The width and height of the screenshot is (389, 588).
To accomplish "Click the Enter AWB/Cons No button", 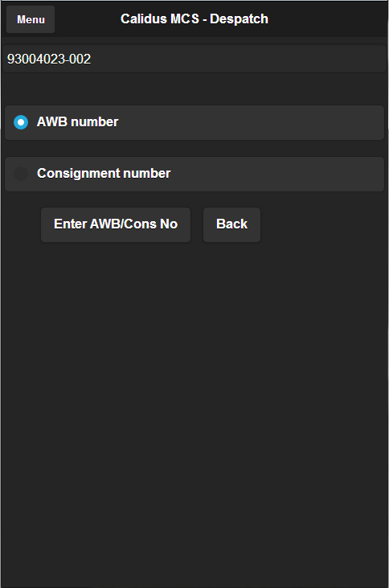I will (x=116, y=224).
